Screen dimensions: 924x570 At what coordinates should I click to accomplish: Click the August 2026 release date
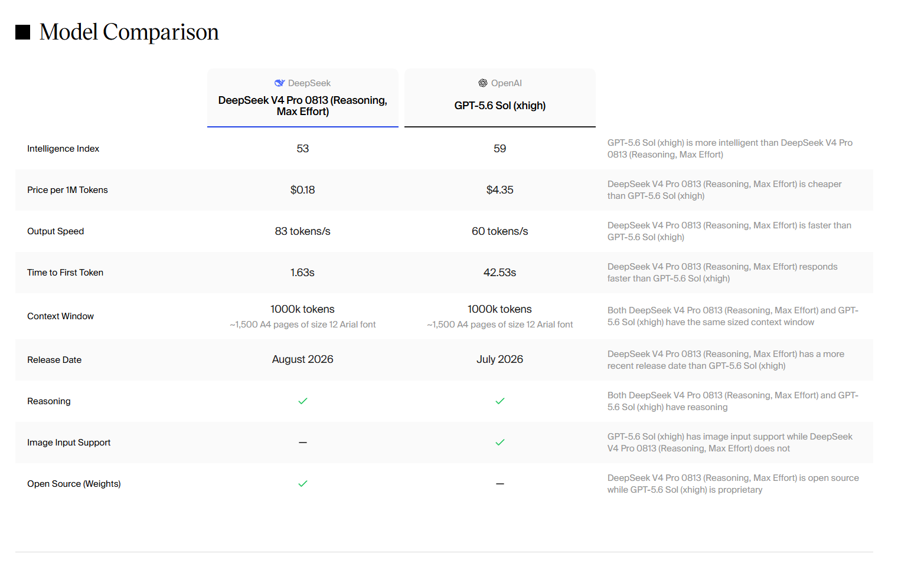[x=303, y=359]
